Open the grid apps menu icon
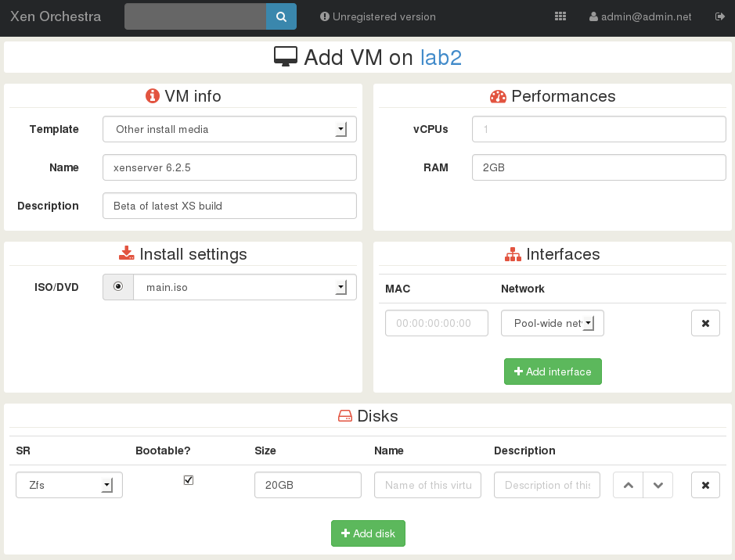 (560, 16)
